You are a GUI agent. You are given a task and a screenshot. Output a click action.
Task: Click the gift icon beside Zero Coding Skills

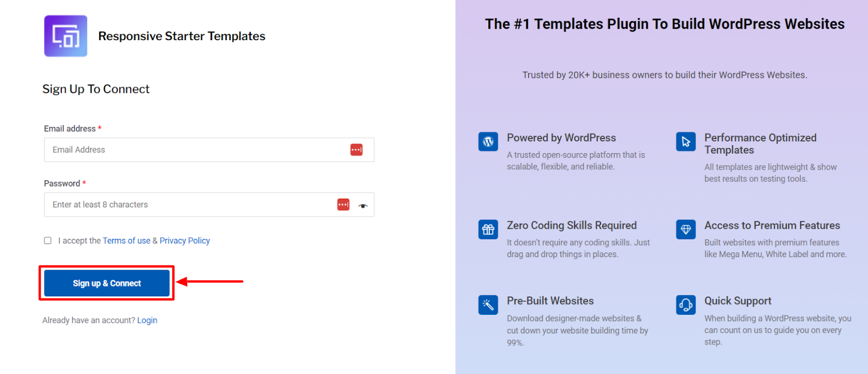tap(488, 229)
